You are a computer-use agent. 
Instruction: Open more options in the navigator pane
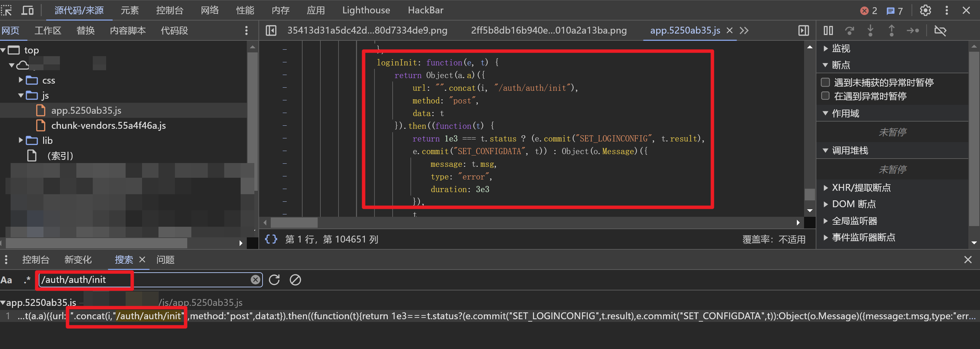point(246,30)
